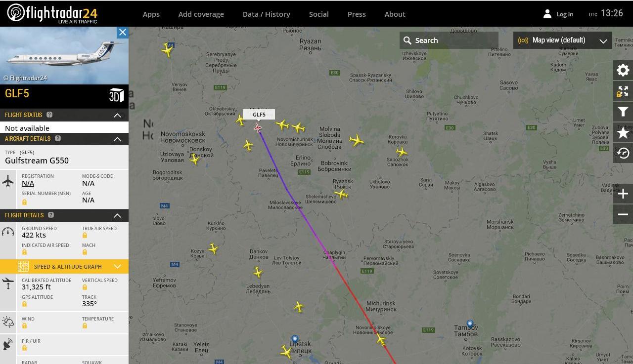Toggle the fullscreen map icon
This screenshot has height=364, width=633.
point(623,91)
